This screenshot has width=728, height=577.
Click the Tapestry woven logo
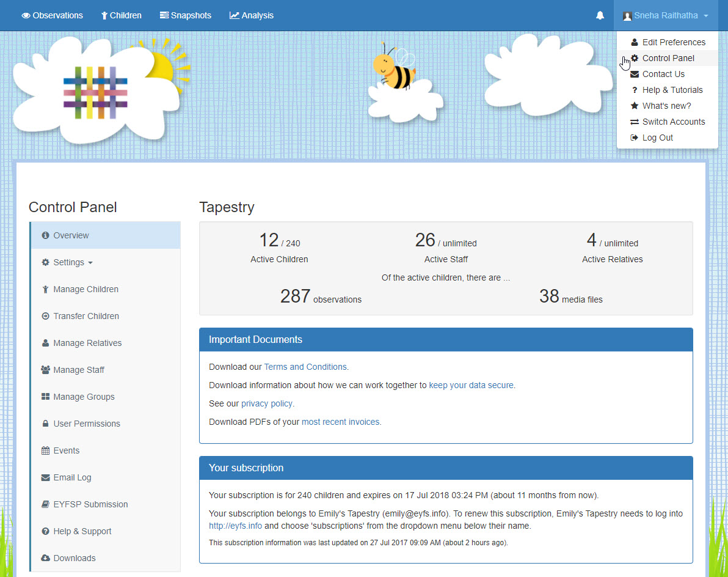click(96, 92)
